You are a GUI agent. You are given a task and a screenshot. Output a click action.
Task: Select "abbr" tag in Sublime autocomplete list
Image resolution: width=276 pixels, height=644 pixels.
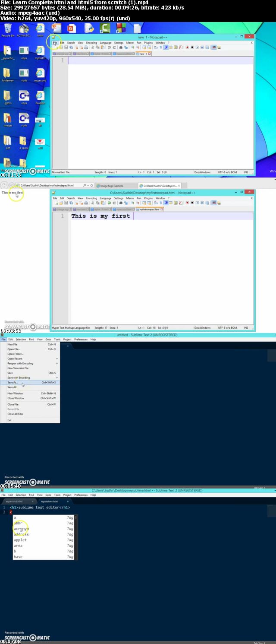pyautogui.click(x=44, y=523)
